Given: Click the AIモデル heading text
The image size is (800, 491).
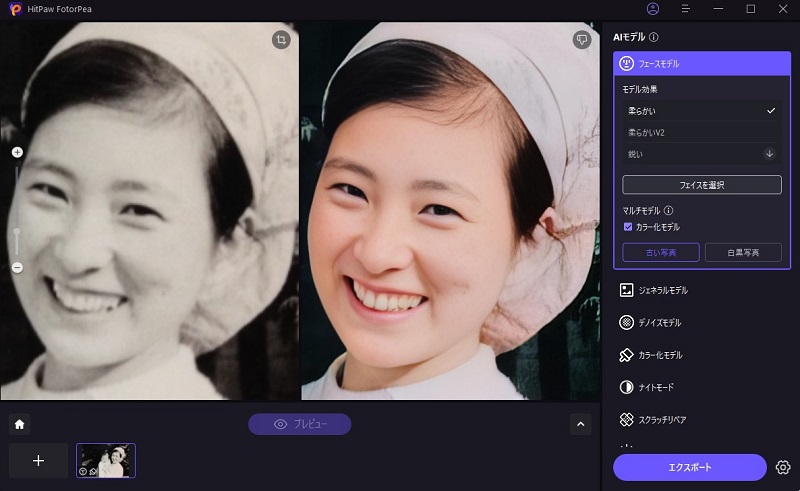Looking at the screenshot, I should click(629, 37).
